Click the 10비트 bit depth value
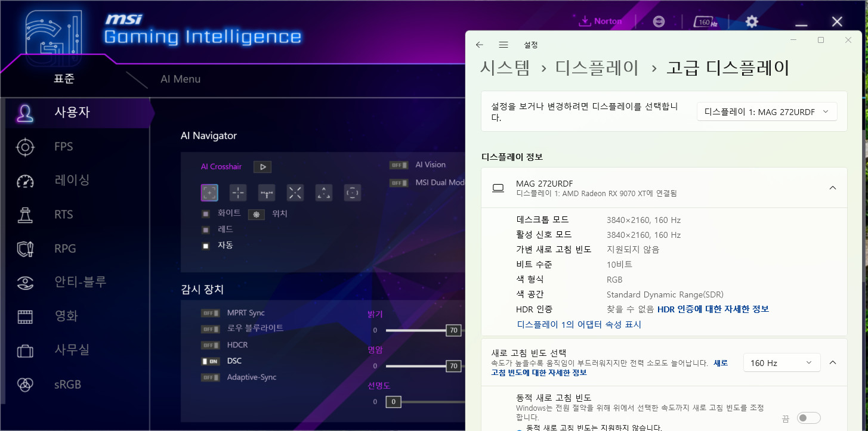 click(619, 264)
